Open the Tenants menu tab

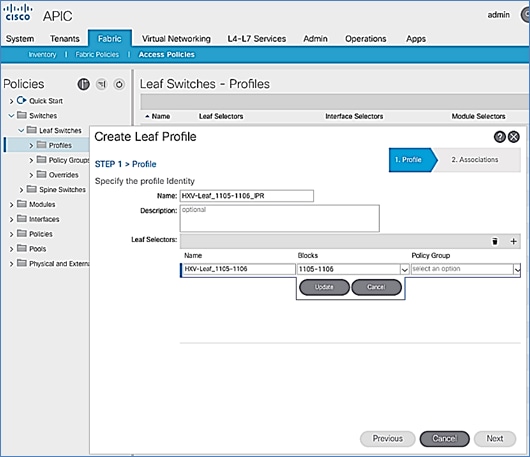click(65, 39)
